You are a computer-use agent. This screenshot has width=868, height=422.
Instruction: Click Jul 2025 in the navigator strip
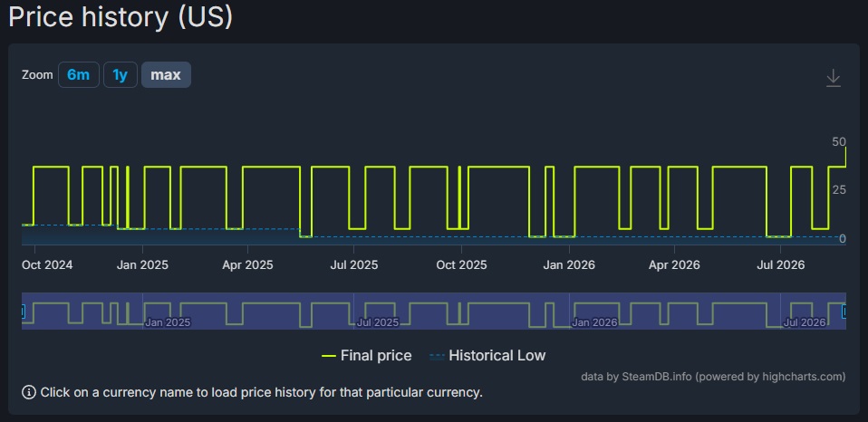(378, 322)
